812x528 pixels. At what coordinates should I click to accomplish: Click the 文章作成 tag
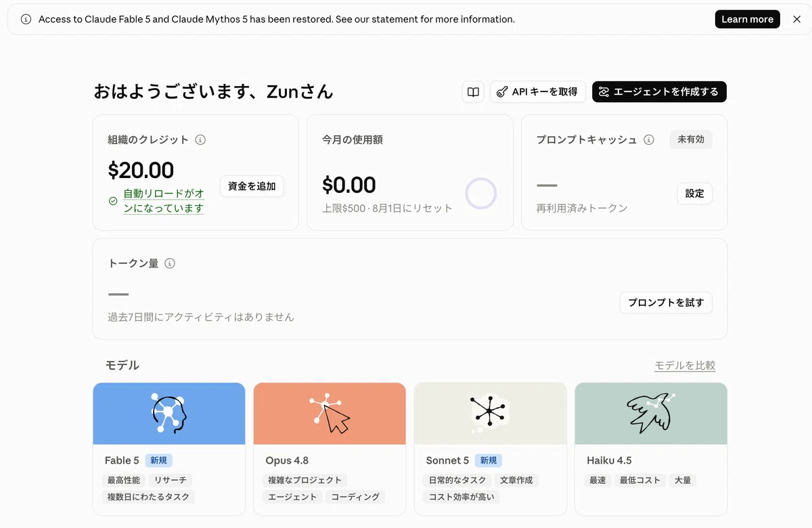[x=516, y=481]
